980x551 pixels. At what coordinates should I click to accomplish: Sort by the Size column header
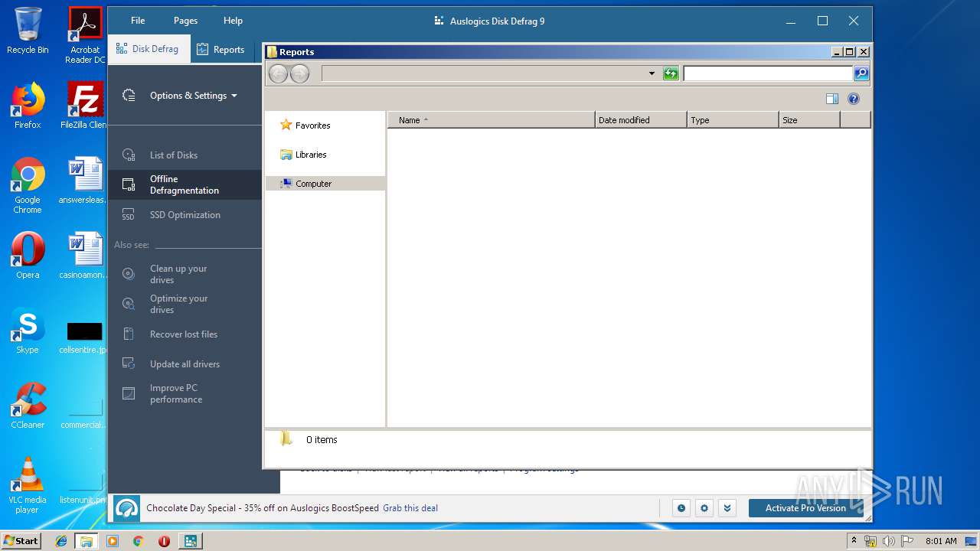809,120
